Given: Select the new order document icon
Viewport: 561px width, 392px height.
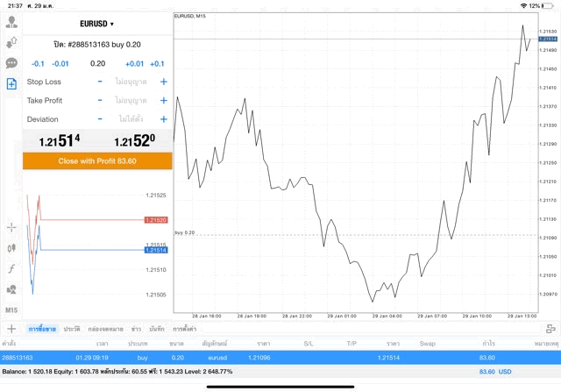Looking at the screenshot, I should (11, 84).
